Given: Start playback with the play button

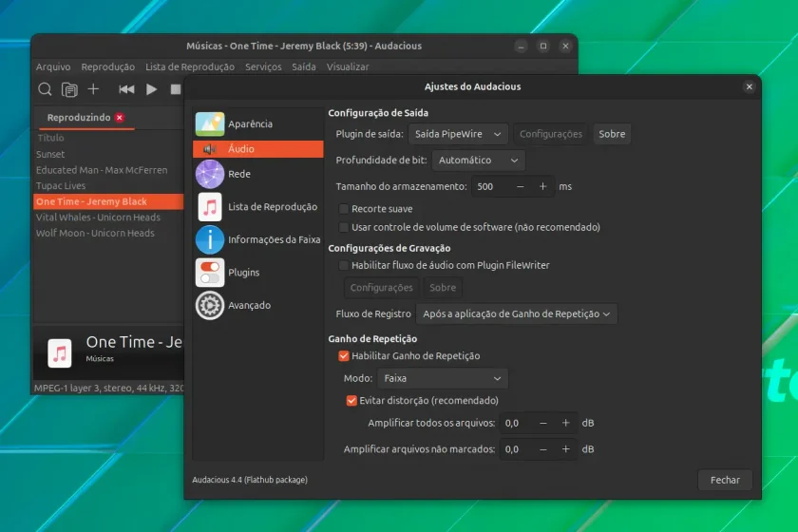Looking at the screenshot, I should coord(151,89).
